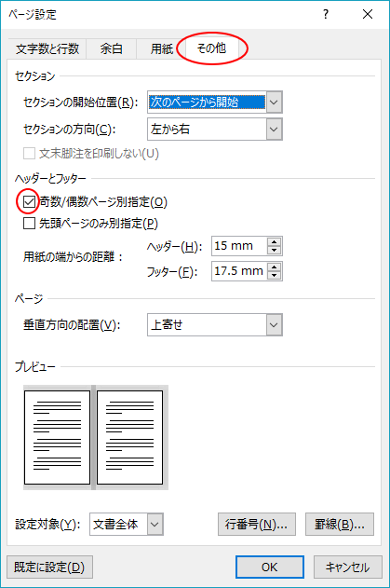Click the right preview page thumbnail

click(130, 437)
